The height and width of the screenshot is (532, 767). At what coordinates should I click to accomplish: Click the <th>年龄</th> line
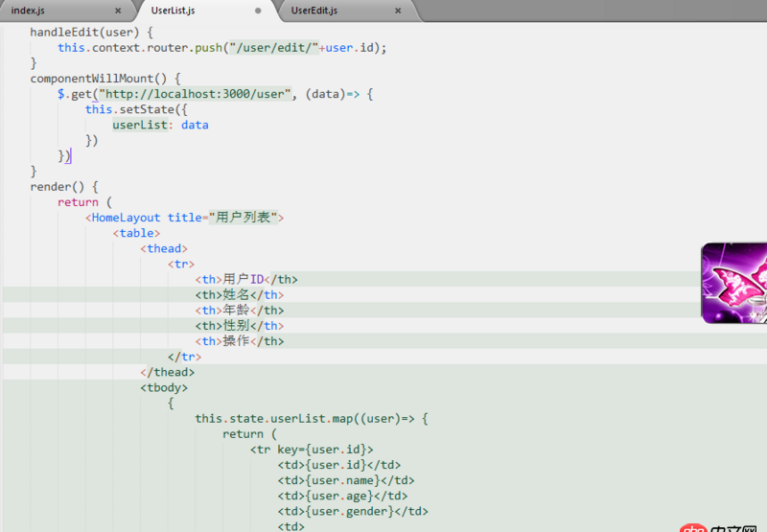[239, 310]
